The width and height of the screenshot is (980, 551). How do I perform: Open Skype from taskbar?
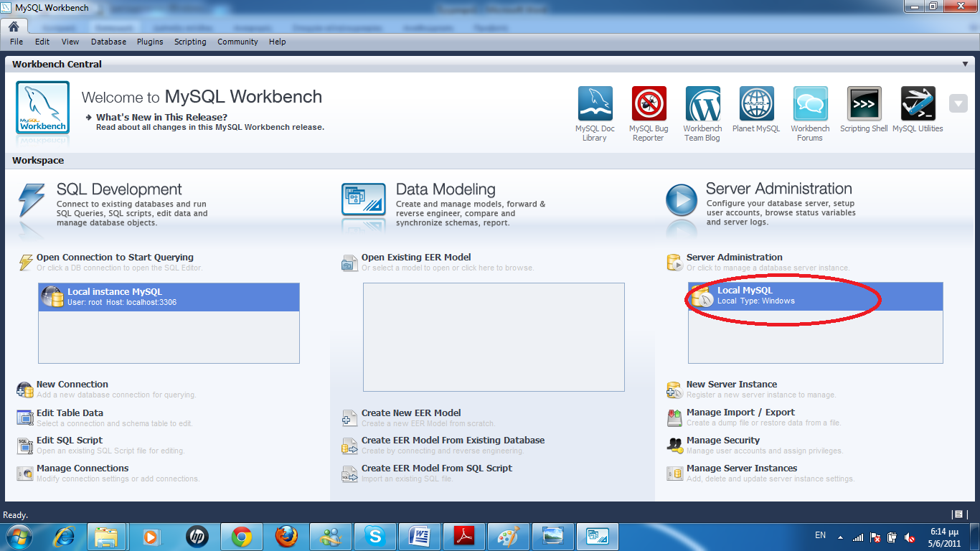[374, 537]
